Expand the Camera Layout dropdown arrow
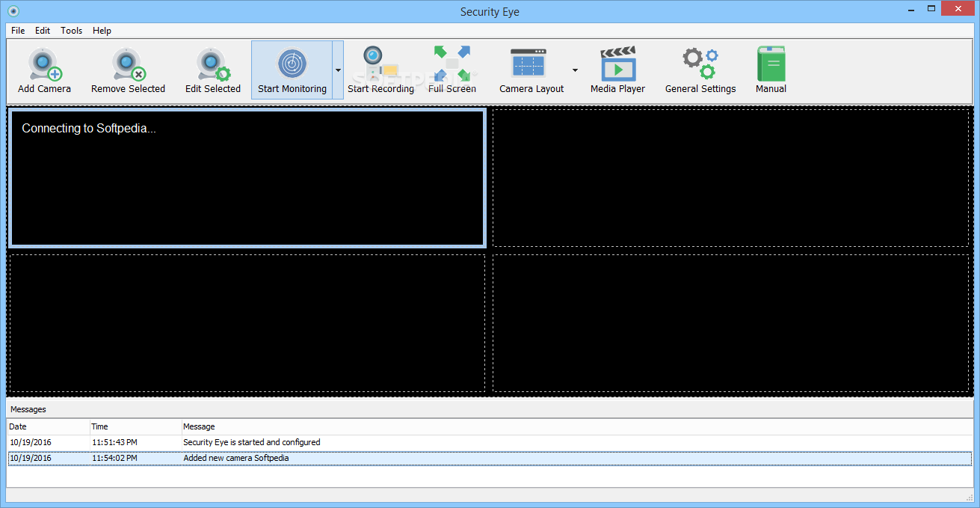Viewport: 980px width, 508px height. tap(574, 69)
